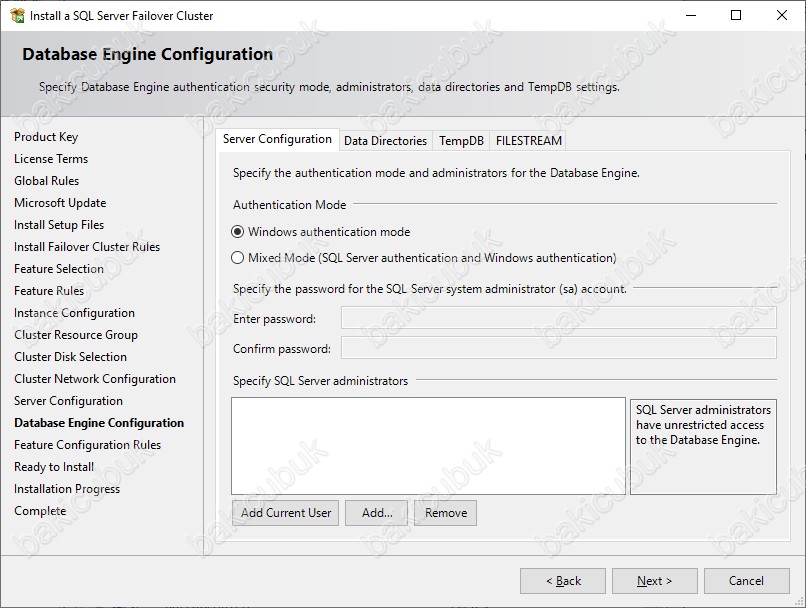Select Windows authentication mode radio button
This screenshot has height=608, width=806.
237,232
